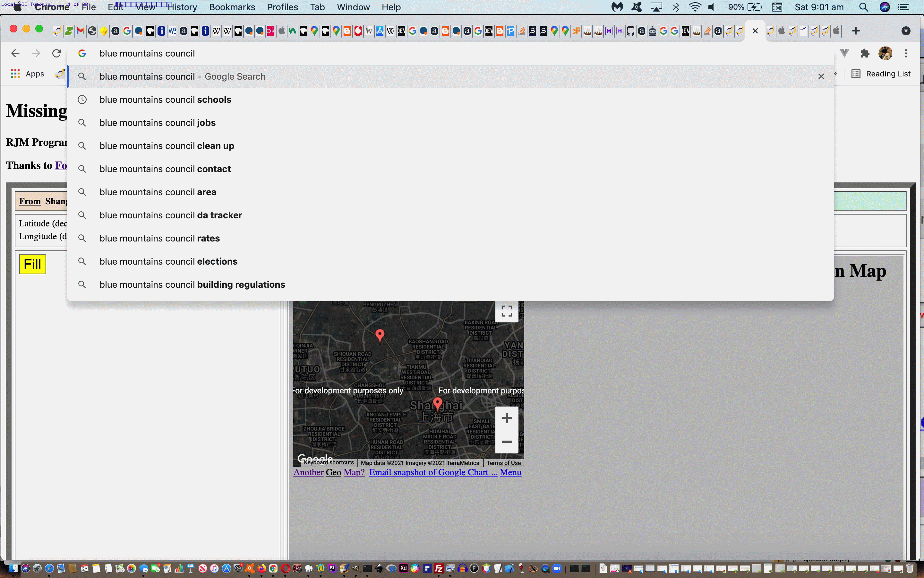Screen dimensions: 924x578
Task: Switch to the GitHub tab
Action: pyautogui.click(x=630, y=31)
